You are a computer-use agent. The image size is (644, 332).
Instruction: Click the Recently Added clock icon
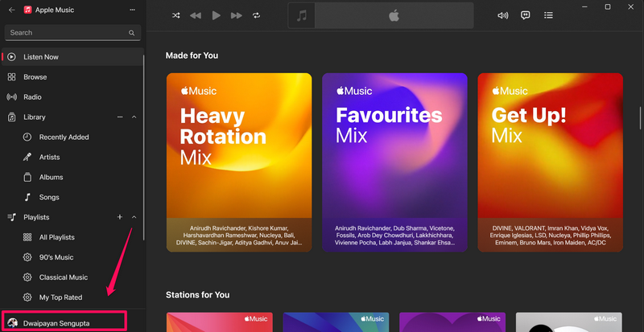[27, 137]
